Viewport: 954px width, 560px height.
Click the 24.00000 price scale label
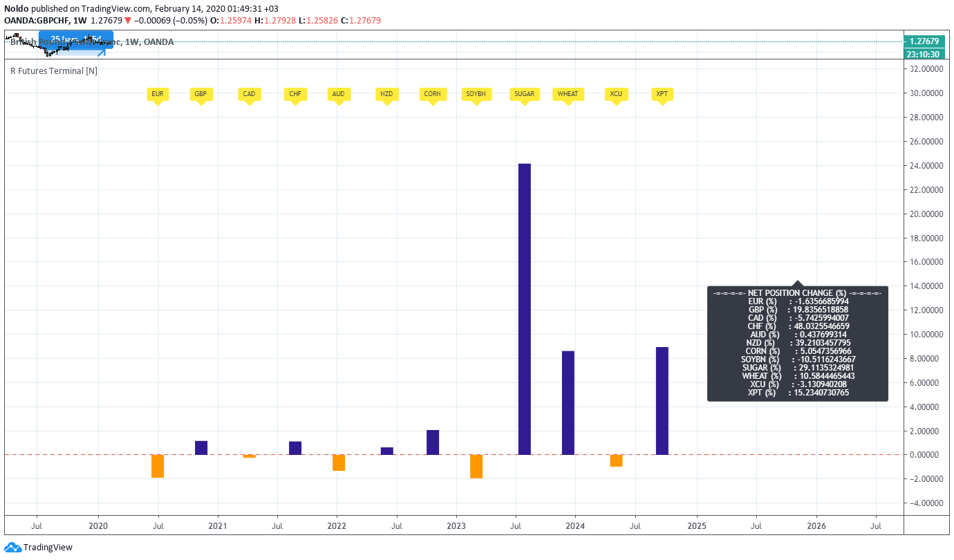point(926,166)
